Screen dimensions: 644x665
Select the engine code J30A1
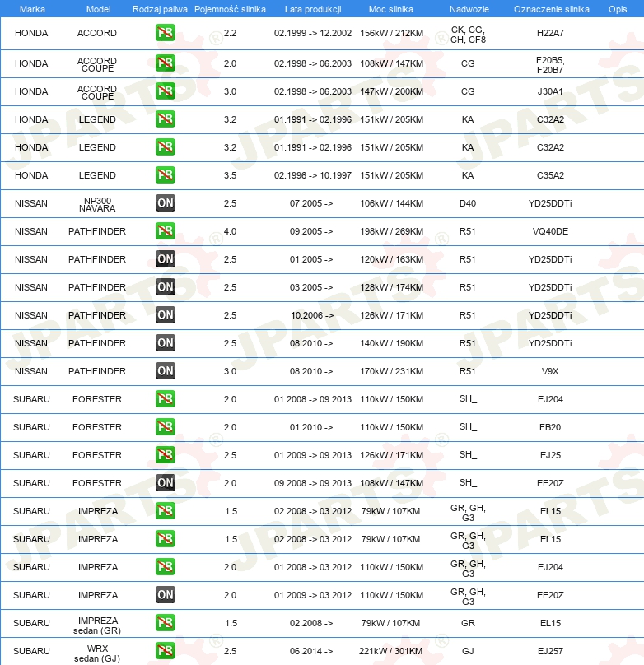[x=550, y=91]
